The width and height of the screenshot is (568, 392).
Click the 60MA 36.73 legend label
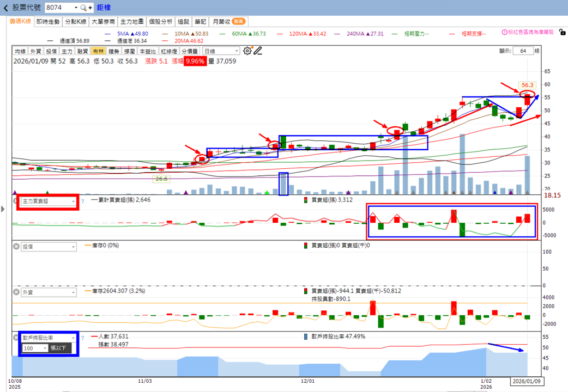click(249, 34)
